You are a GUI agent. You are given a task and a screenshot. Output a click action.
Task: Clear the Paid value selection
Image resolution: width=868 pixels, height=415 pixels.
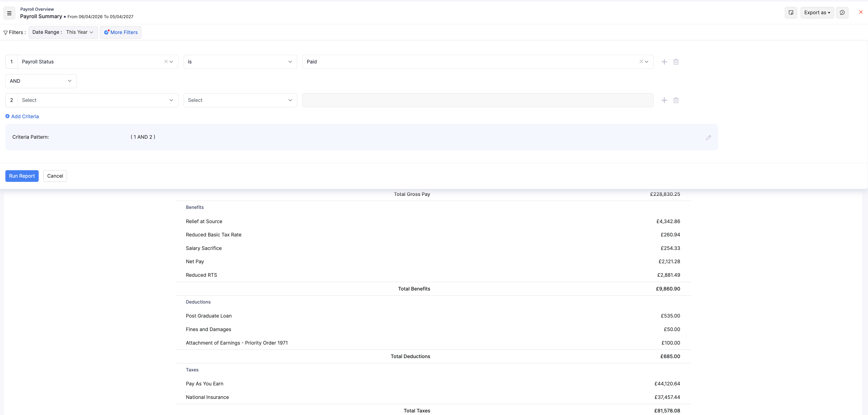coord(641,62)
